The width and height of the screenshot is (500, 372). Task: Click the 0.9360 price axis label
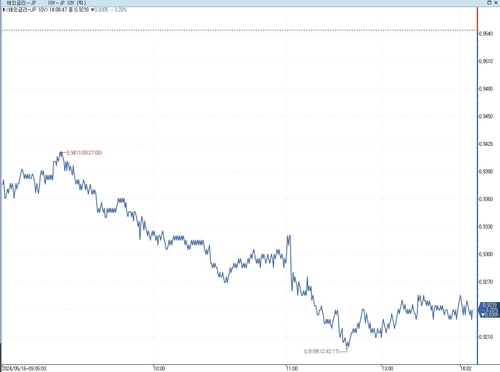486,199
